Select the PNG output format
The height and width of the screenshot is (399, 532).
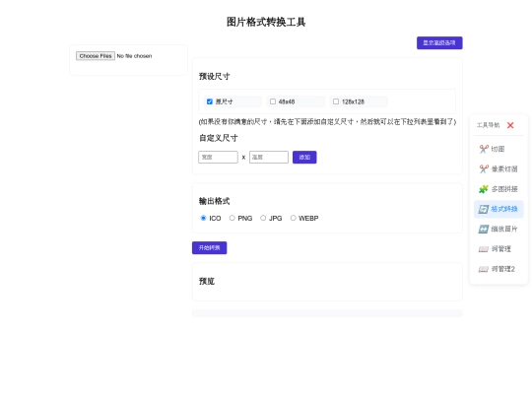pyautogui.click(x=233, y=218)
